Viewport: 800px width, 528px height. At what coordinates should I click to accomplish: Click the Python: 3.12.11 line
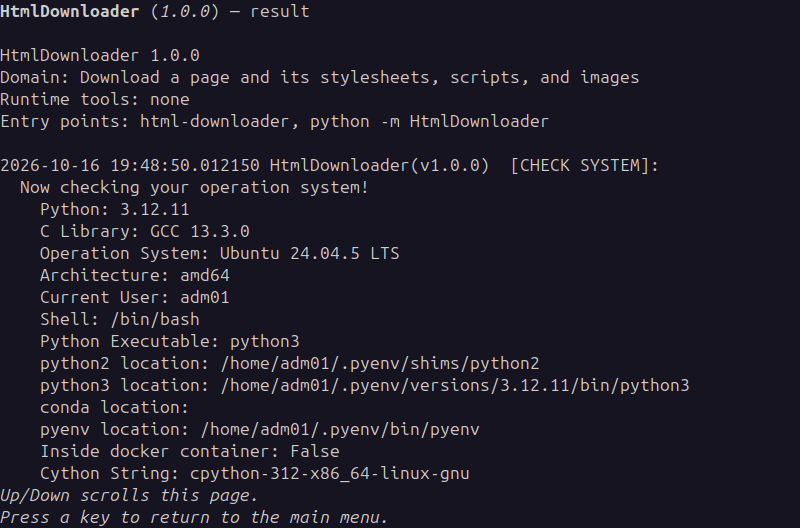[x=115, y=209]
